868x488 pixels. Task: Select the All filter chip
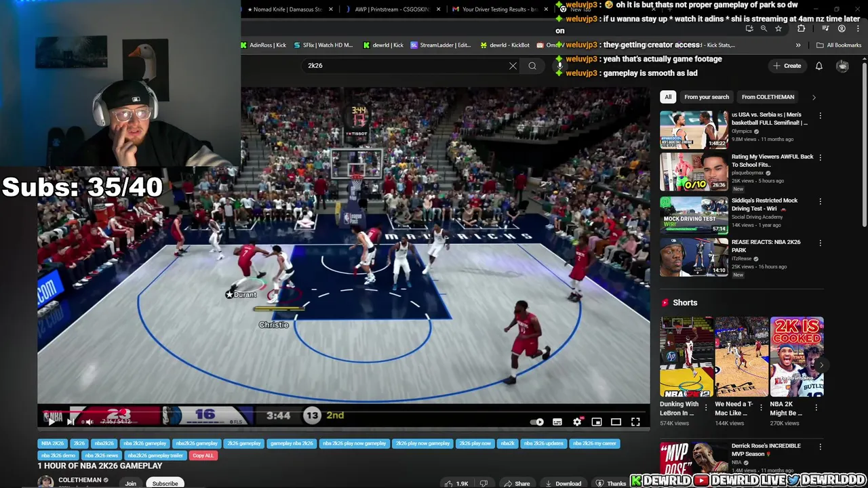(668, 97)
